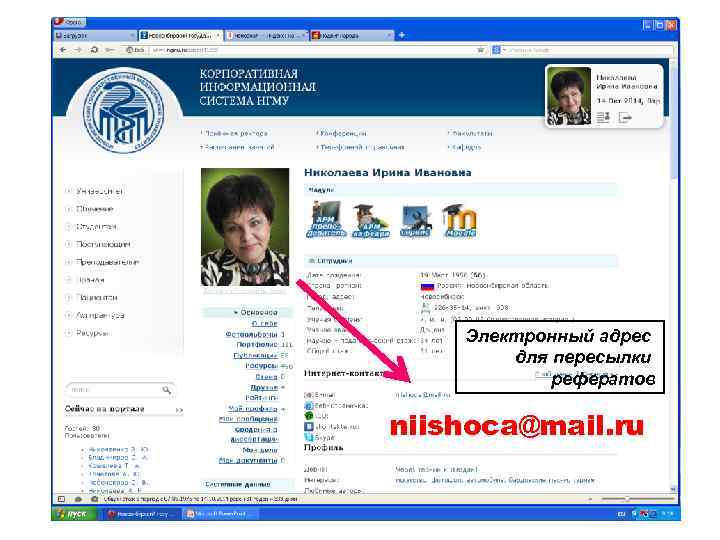Viewport: 720px width, 540px height.
Task: Open the Кафедры top menu link
Action: coord(465,147)
